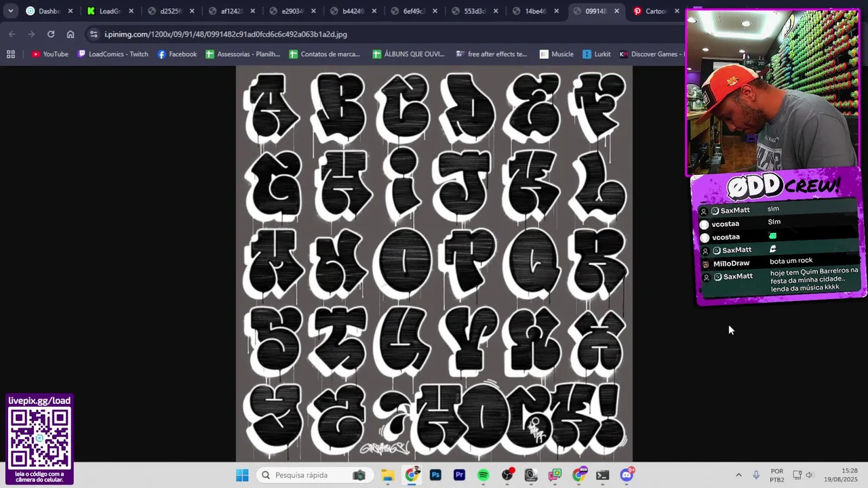Click the Pesquisa rápida search box

pyautogui.click(x=314, y=475)
